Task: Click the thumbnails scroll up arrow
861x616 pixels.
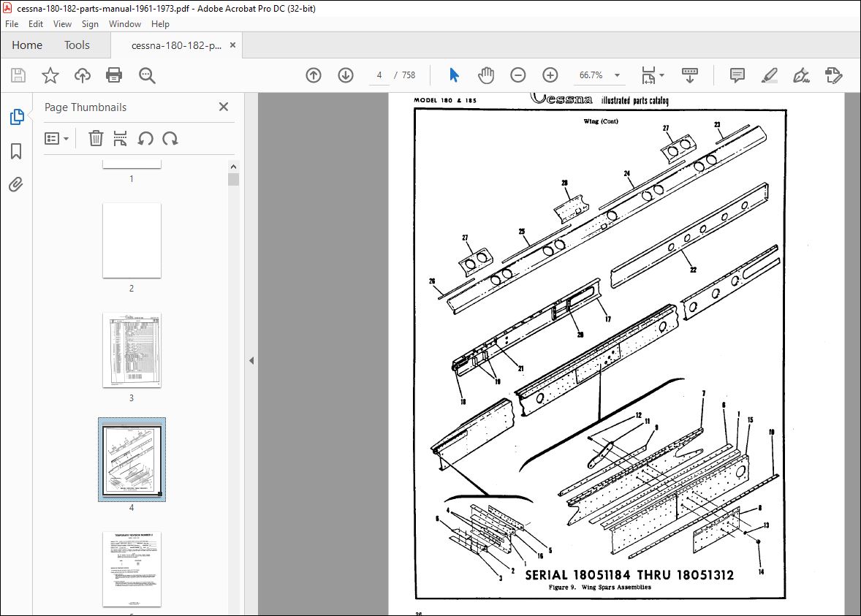Action: pos(233,167)
